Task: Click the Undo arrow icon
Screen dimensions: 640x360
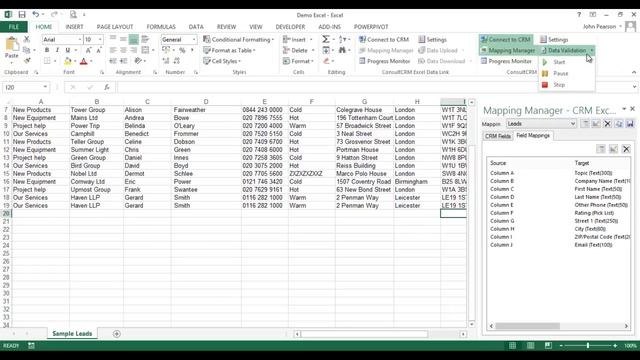Action: 36,15
